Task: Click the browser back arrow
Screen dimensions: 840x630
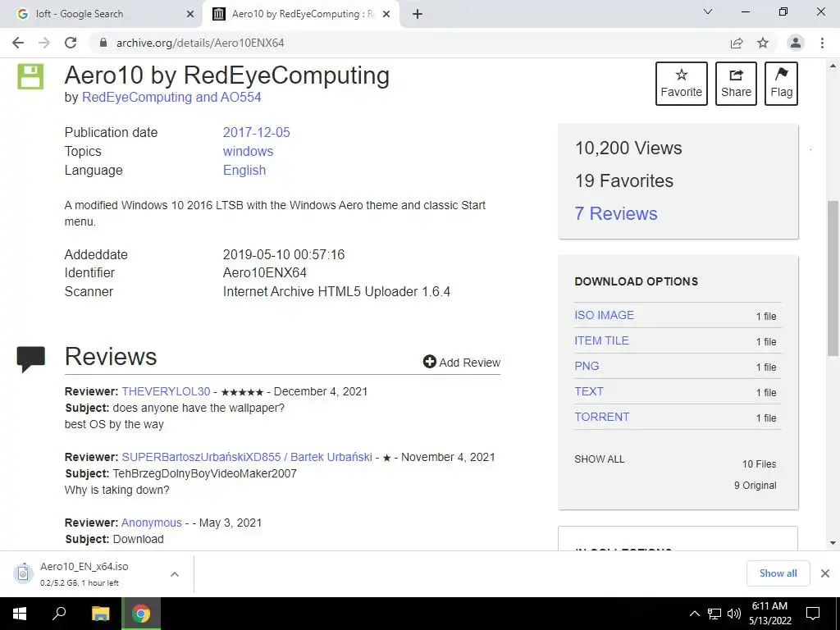Action: point(18,43)
